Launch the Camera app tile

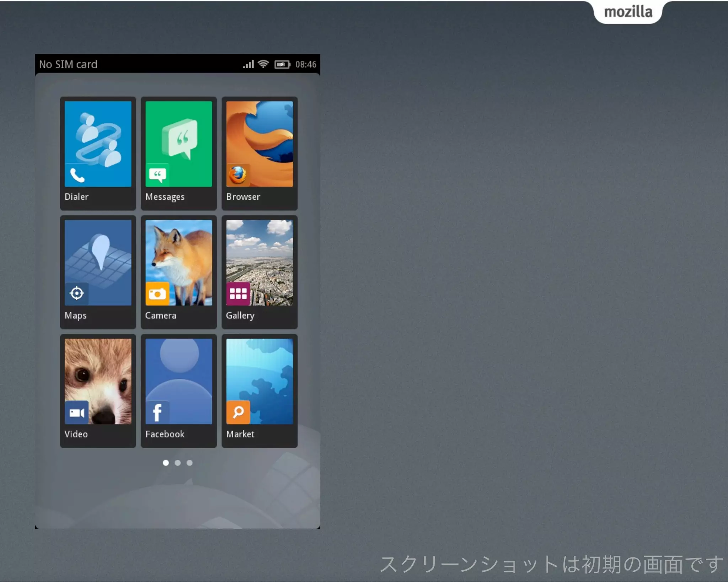(178, 272)
